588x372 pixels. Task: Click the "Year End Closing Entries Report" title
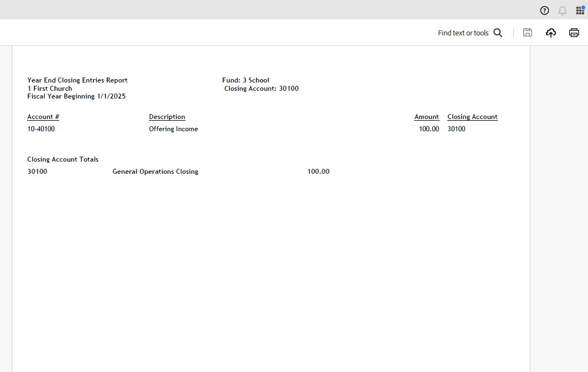tap(78, 80)
